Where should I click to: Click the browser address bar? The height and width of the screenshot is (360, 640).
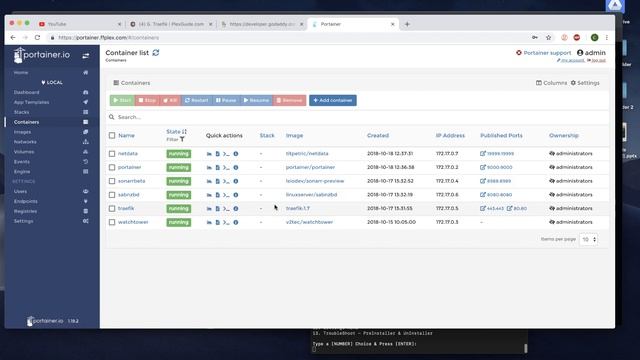(286, 38)
